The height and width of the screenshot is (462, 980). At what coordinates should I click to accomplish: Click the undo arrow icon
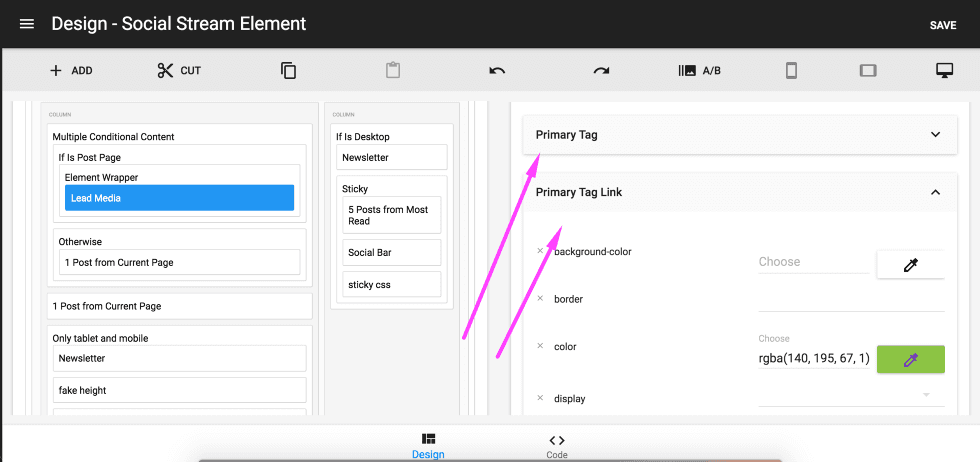(x=497, y=70)
